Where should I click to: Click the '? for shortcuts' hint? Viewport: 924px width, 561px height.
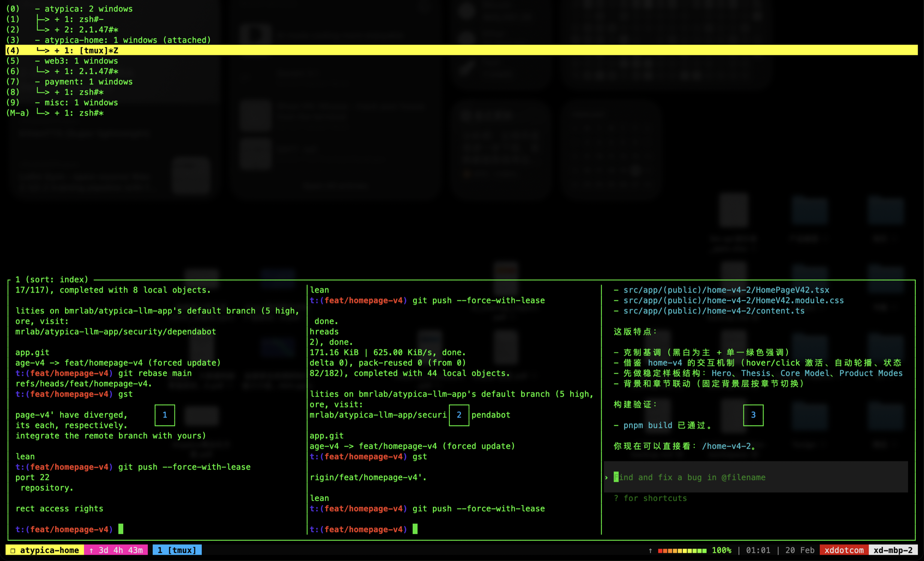[x=651, y=498]
